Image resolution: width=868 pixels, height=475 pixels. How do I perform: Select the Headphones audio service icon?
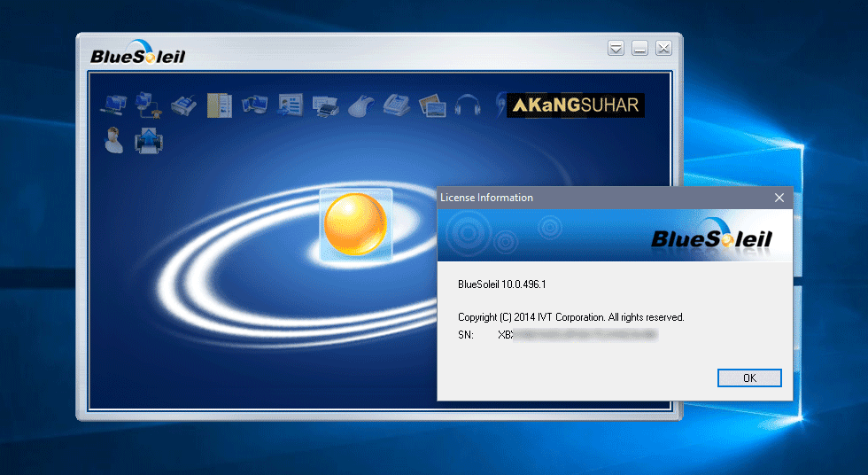tap(468, 105)
